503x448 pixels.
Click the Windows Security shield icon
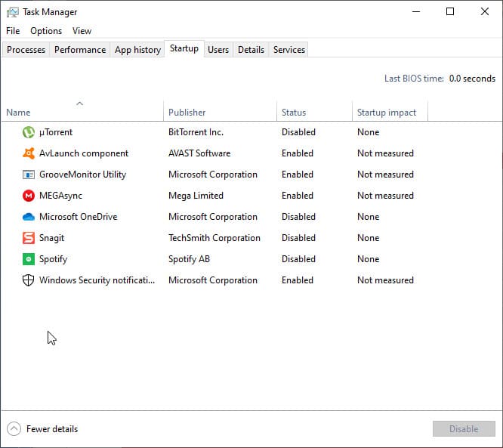29,280
